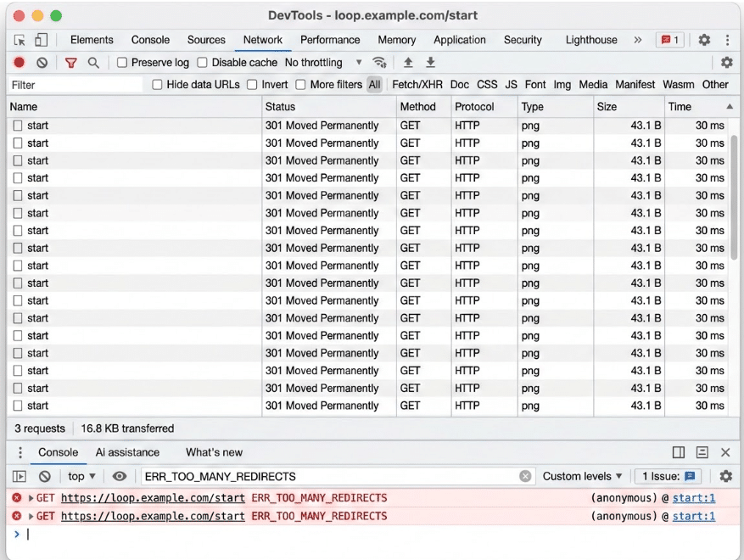This screenshot has height=560, width=744.
Task: Open the Application tab
Action: click(460, 40)
